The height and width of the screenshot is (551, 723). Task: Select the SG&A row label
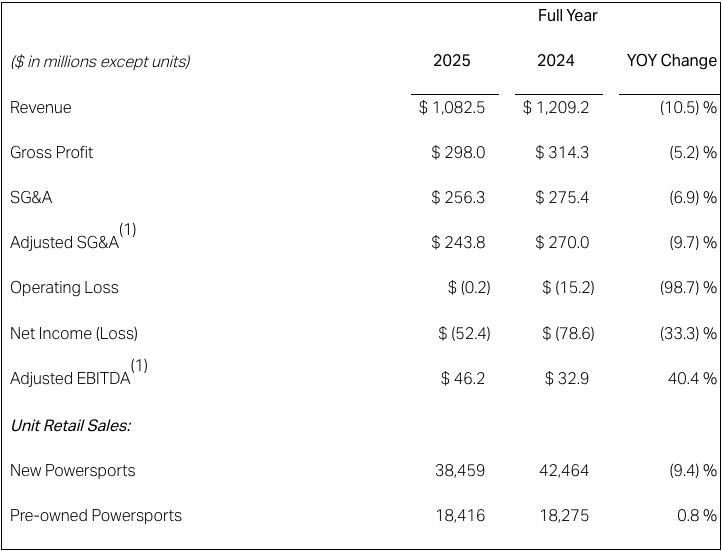pos(31,197)
